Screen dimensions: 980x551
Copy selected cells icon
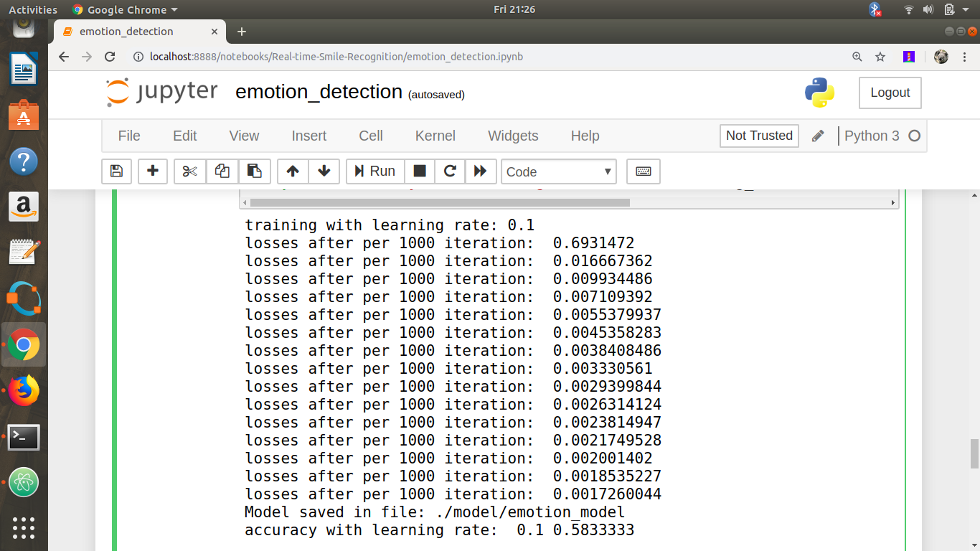pyautogui.click(x=222, y=171)
